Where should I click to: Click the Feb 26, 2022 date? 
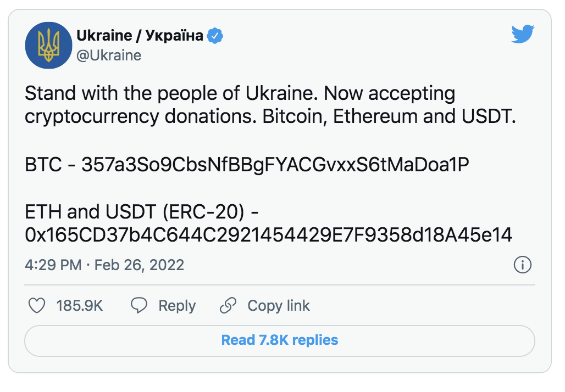139,265
